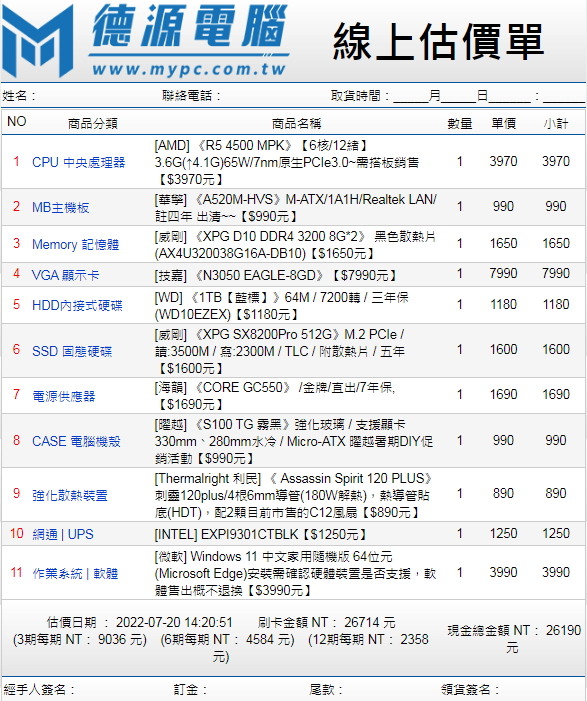Click the CPU unit price 3970
587x701 pixels.
point(503,161)
